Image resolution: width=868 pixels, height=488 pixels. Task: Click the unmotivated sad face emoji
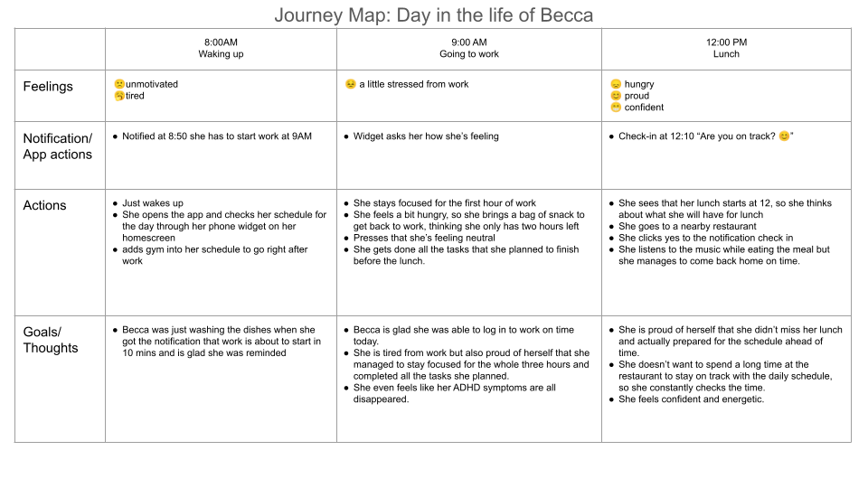[119, 84]
